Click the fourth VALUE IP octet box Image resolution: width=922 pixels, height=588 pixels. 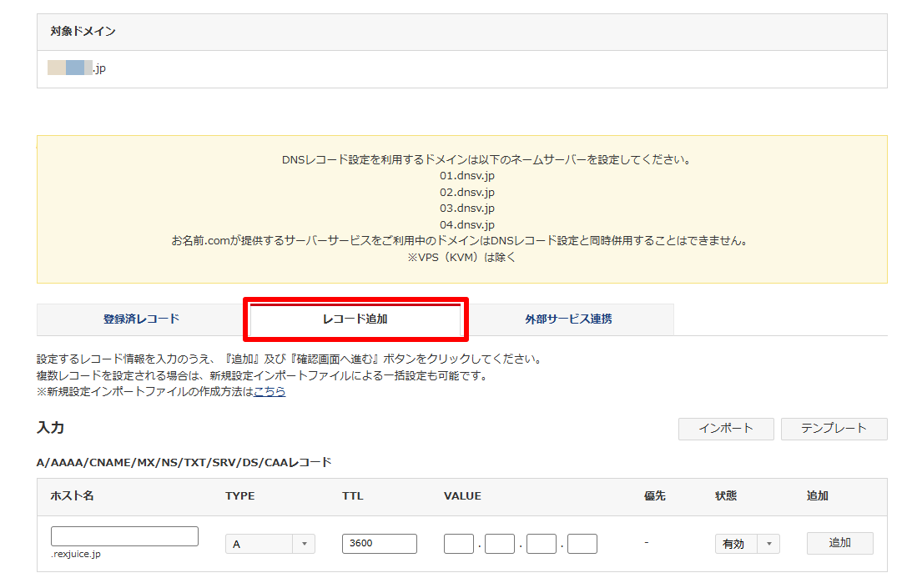[582, 544]
